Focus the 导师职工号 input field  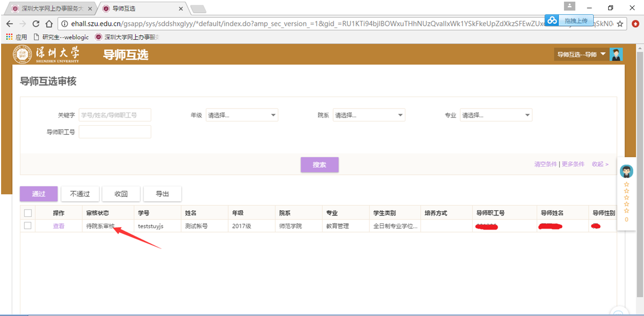[x=115, y=132]
